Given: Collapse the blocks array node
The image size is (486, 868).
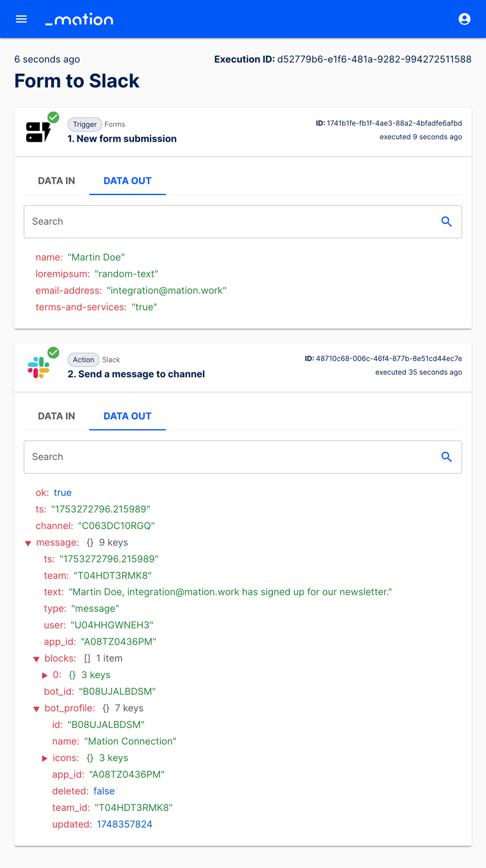Looking at the screenshot, I should [x=36, y=659].
